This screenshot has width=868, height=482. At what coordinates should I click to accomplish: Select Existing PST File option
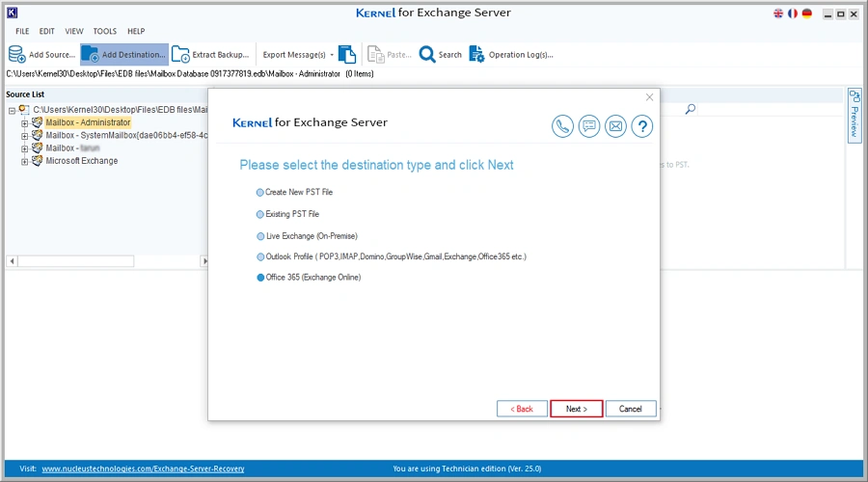point(287,214)
